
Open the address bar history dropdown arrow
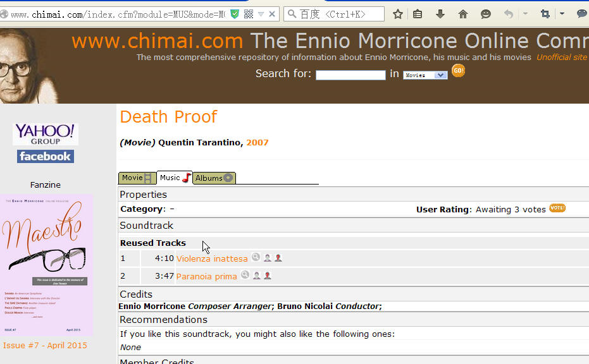tap(261, 15)
